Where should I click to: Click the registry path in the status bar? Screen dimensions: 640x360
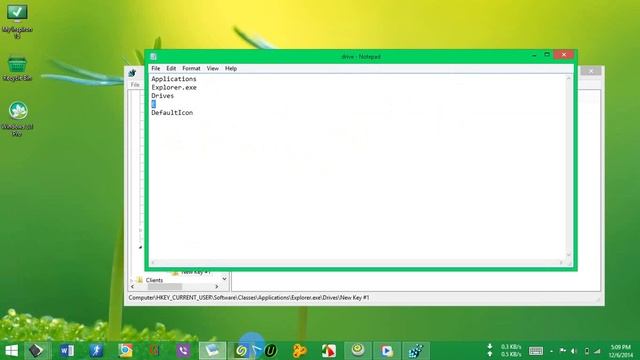(x=249, y=298)
